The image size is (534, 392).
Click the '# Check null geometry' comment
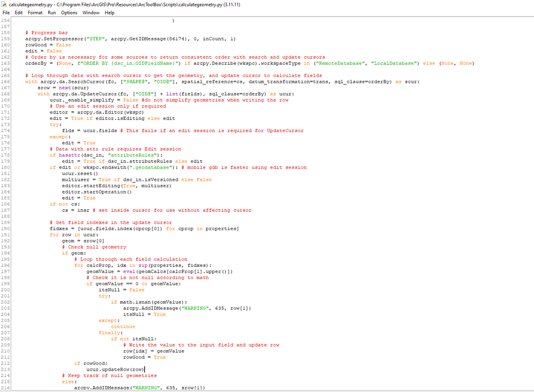[x=94, y=248]
